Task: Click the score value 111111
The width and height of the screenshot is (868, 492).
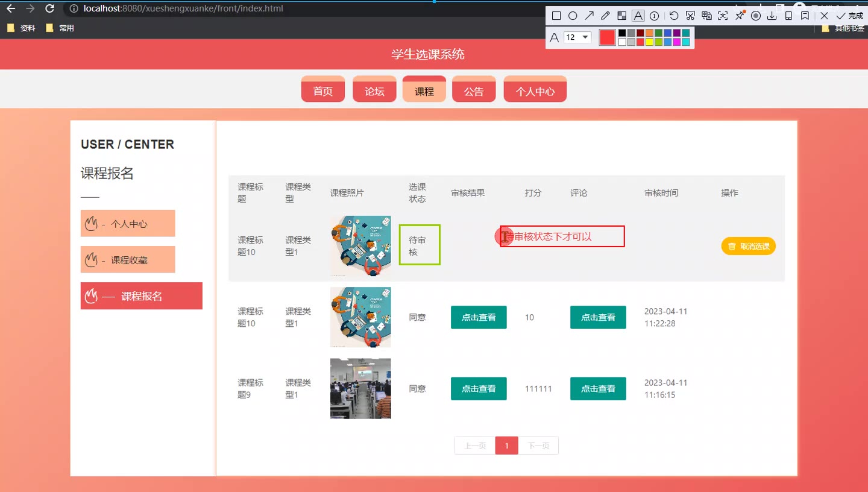Action: tap(538, 389)
